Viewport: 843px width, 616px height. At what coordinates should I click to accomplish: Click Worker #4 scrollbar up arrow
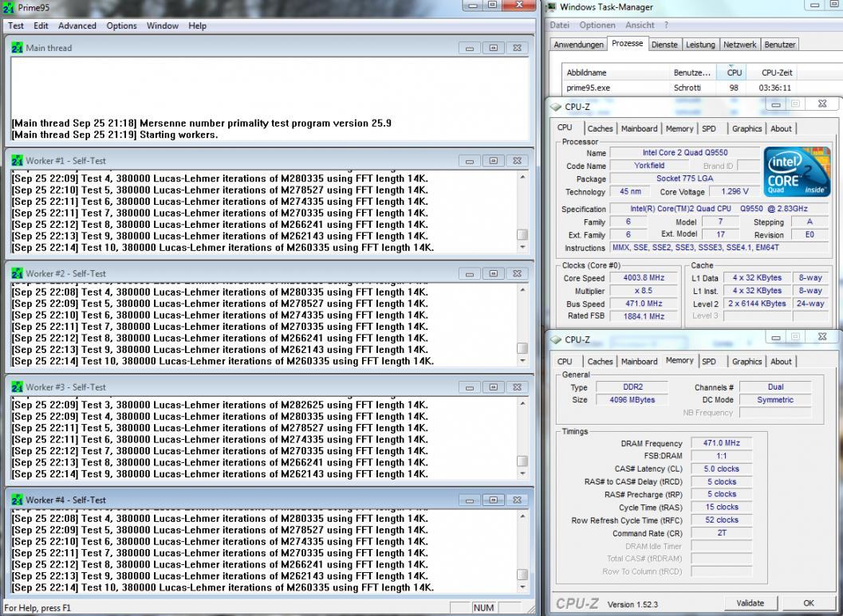coord(522,516)
